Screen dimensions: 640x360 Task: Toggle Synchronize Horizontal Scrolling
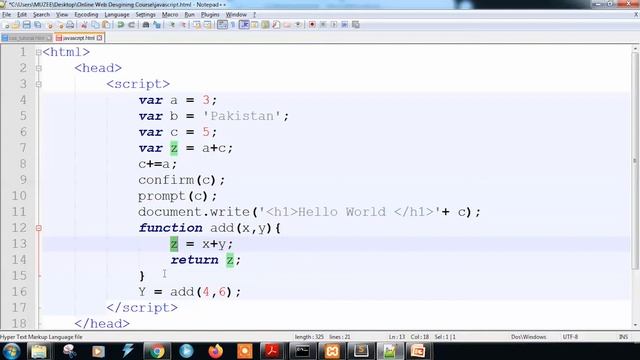207,25
